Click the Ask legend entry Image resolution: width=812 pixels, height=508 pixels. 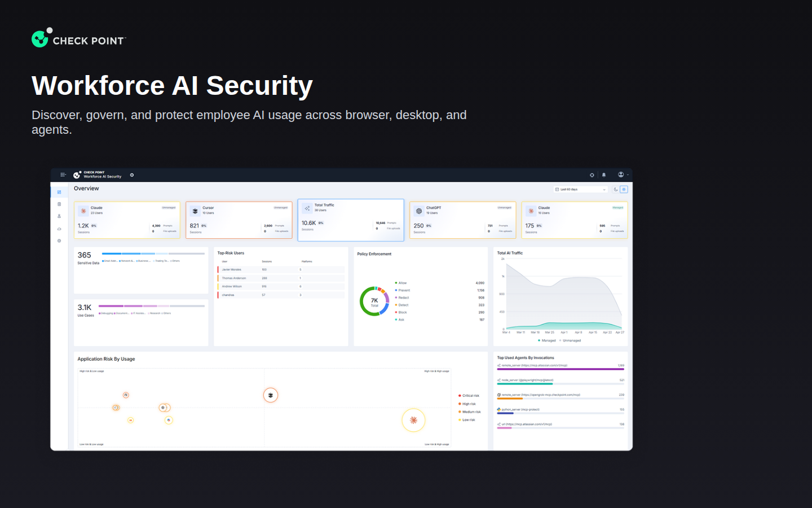pos(400,319)
